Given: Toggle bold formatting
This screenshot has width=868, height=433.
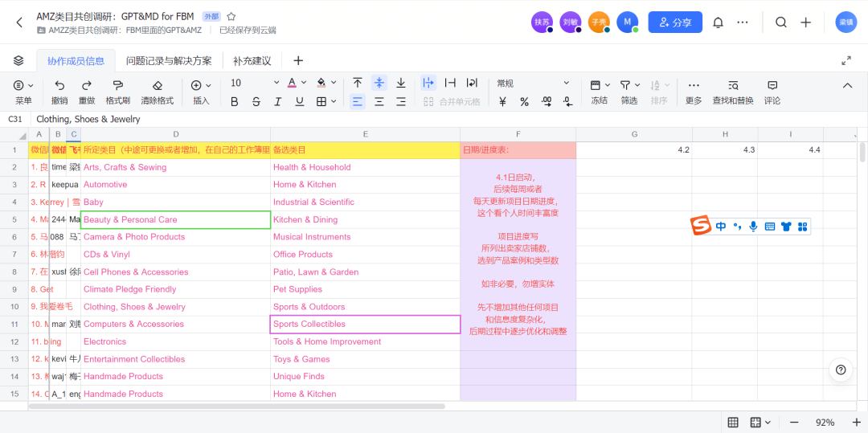Looking at the screenshot, I should (x=234, y=102).
